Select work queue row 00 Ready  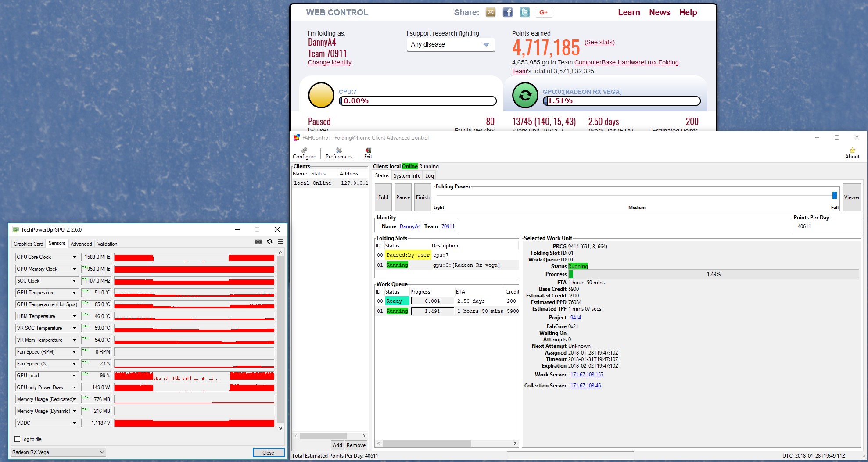pos(447,301)
